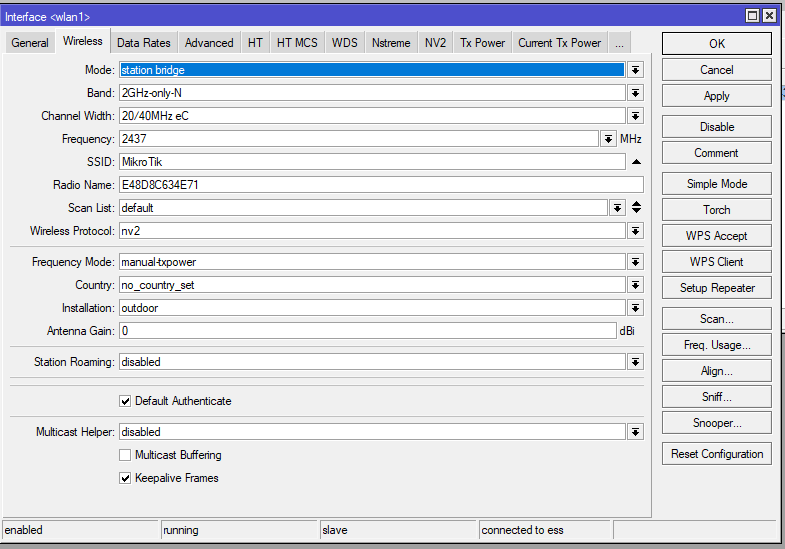
Task: Open the Frequency dropdown arrow next to MHz
Action: (608, 139)
